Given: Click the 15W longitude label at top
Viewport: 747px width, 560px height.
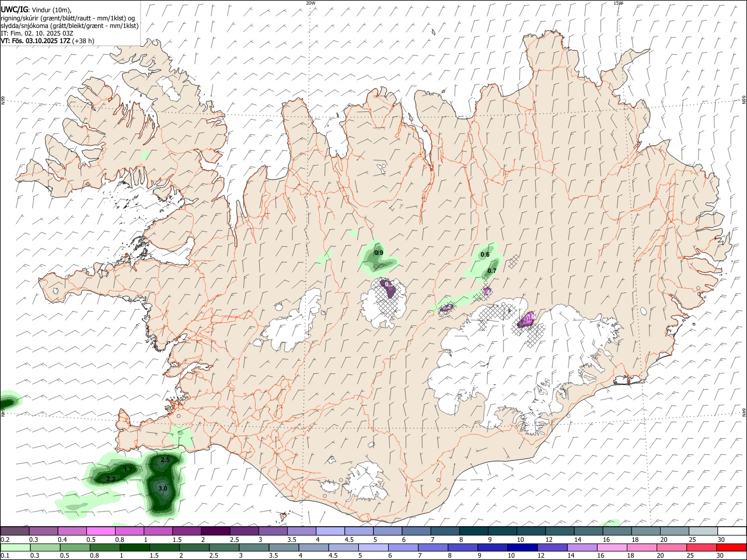Looking at the screenshot, I should (x=618, y=3).
